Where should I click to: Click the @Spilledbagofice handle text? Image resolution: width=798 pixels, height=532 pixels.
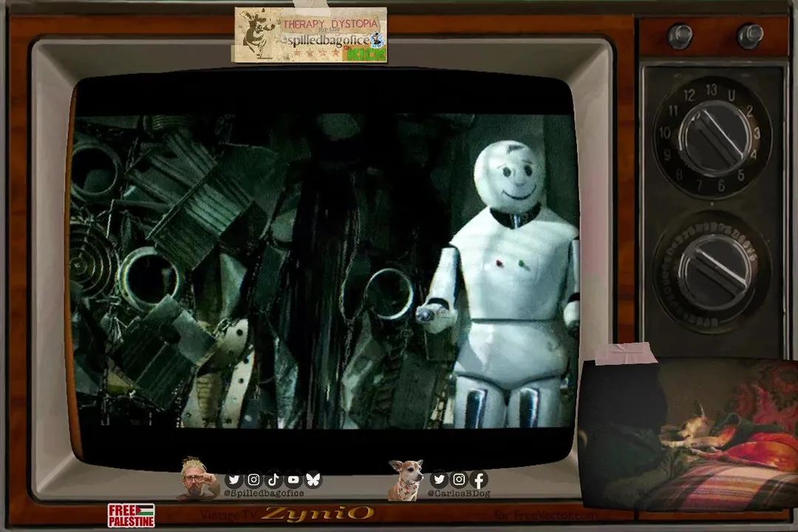tap(264, 494)
